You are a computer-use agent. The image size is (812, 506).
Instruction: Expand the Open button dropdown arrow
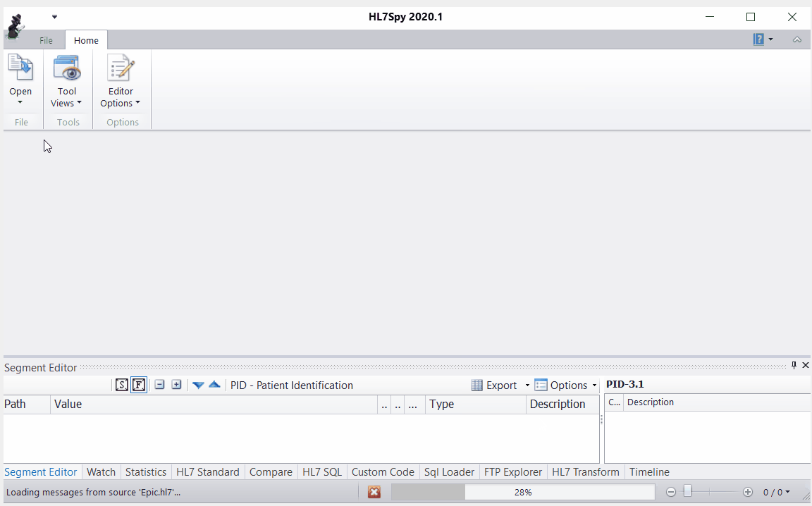[20, 103]
